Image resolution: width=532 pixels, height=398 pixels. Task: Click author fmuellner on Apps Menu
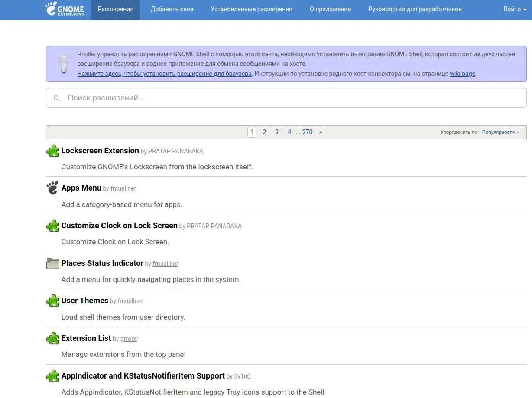(123, 188)
